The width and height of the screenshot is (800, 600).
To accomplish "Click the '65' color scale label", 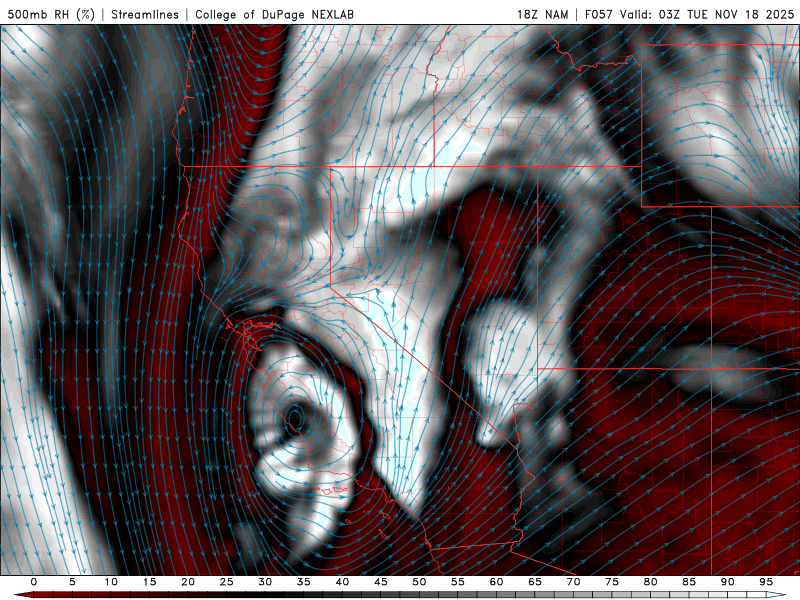I will coord(535,582).
